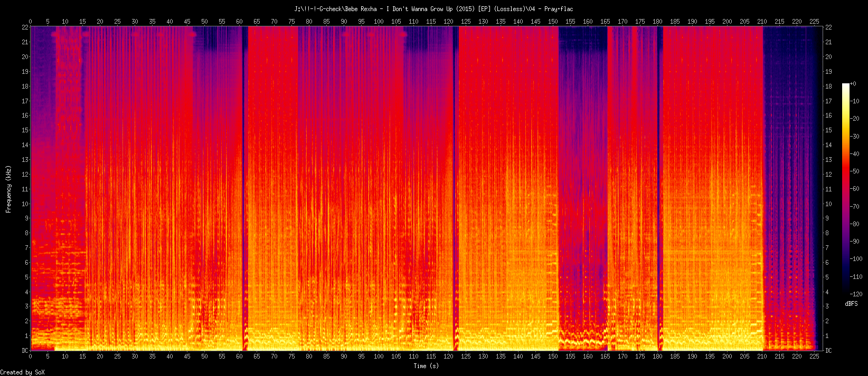Click the "Time (s)" axis label
The width and height of the screenshot is (868, 376).
(426, 366)
